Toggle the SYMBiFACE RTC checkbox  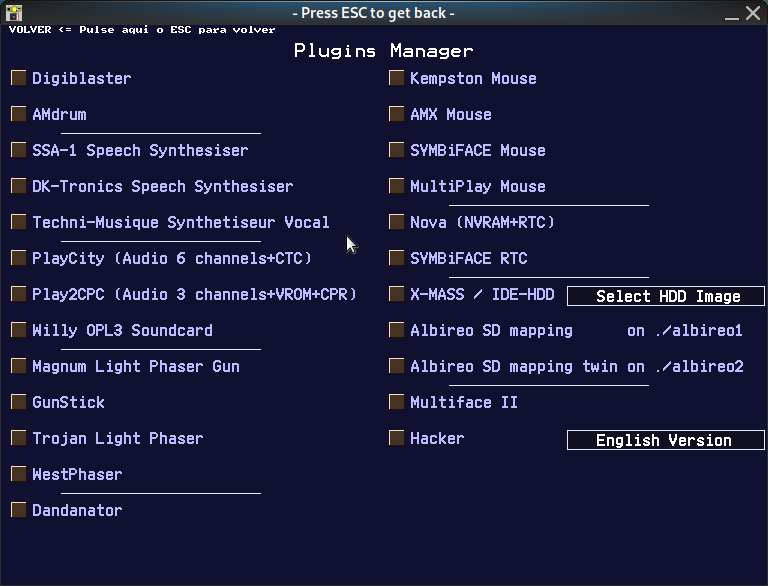point(397,258)
